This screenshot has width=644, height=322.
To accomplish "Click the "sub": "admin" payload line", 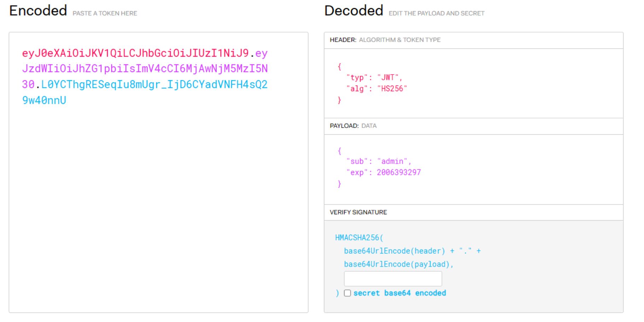I will pos(379,162).
